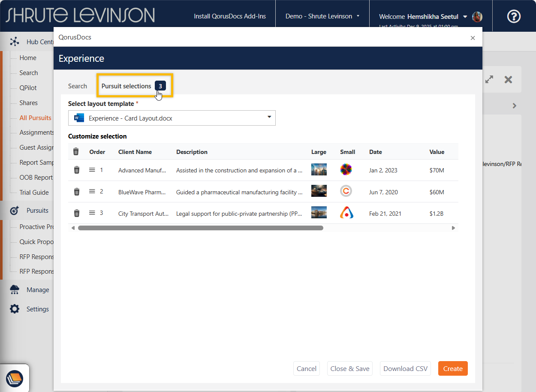Click the expand fullscreen arrows icon
536x392 pixels.
click(489, 80)
